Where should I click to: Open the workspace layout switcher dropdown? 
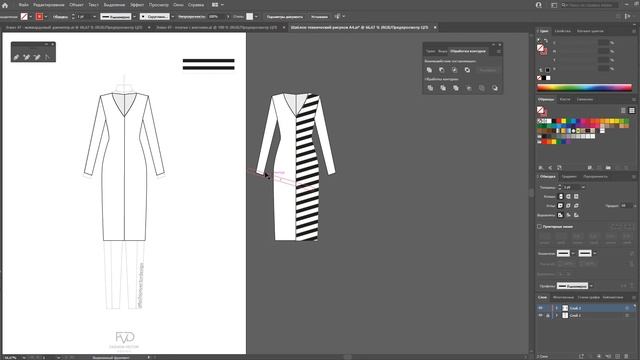click(218, 5)
